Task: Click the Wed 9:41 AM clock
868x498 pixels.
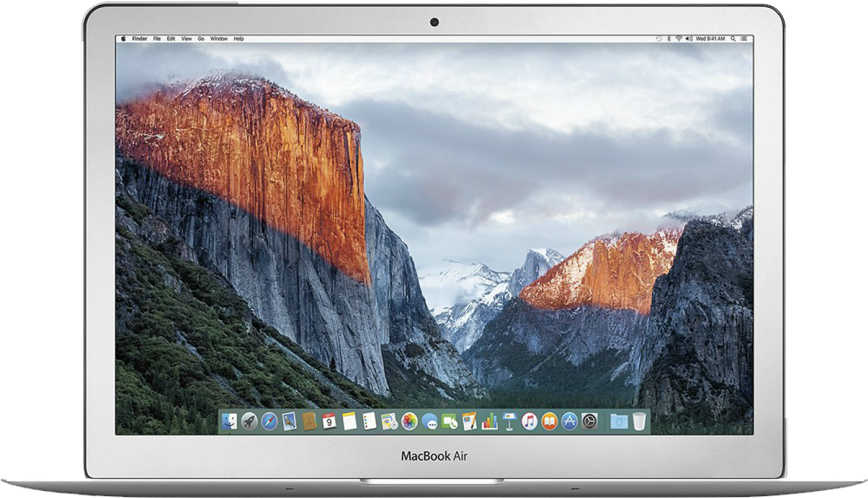Action: pyautogui.click(x=710, y=39)
